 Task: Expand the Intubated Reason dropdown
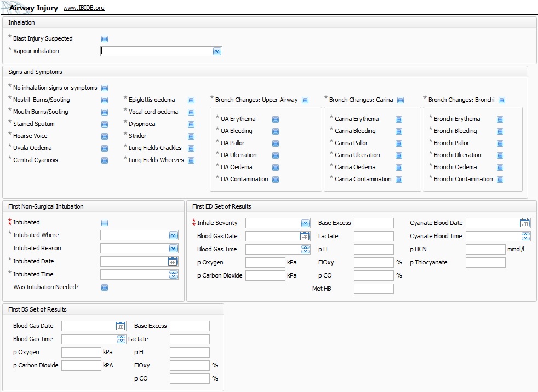[x=173, y=249]
